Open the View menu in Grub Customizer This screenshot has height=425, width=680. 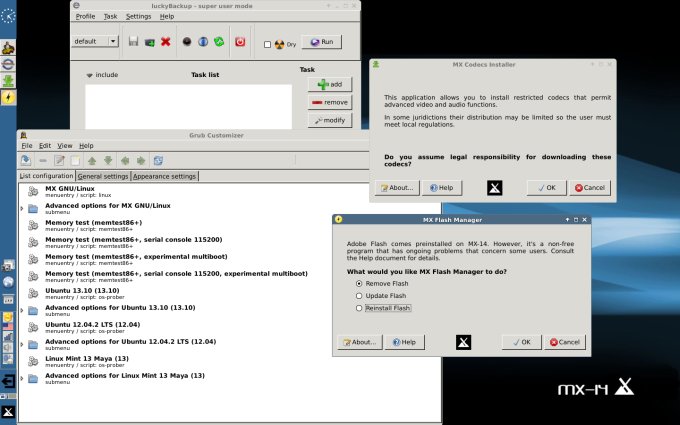[65, 146]
